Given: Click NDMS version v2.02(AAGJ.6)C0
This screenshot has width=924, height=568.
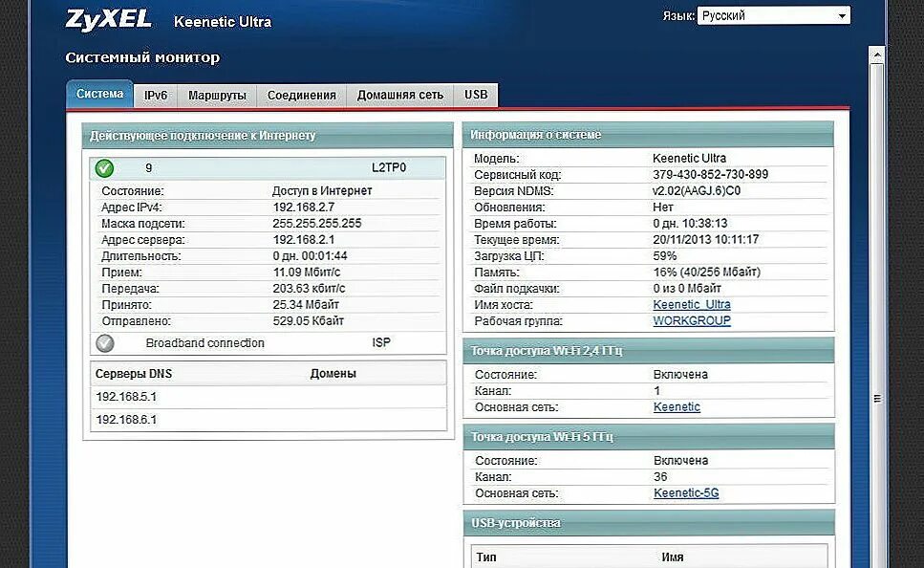Looking at the screenshot, I should point(697,190).
